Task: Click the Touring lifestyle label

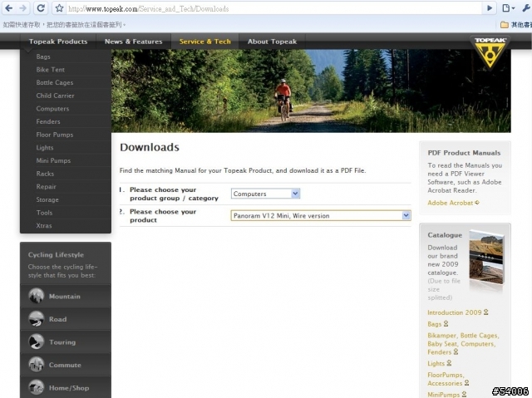Action: click(62, 342)
